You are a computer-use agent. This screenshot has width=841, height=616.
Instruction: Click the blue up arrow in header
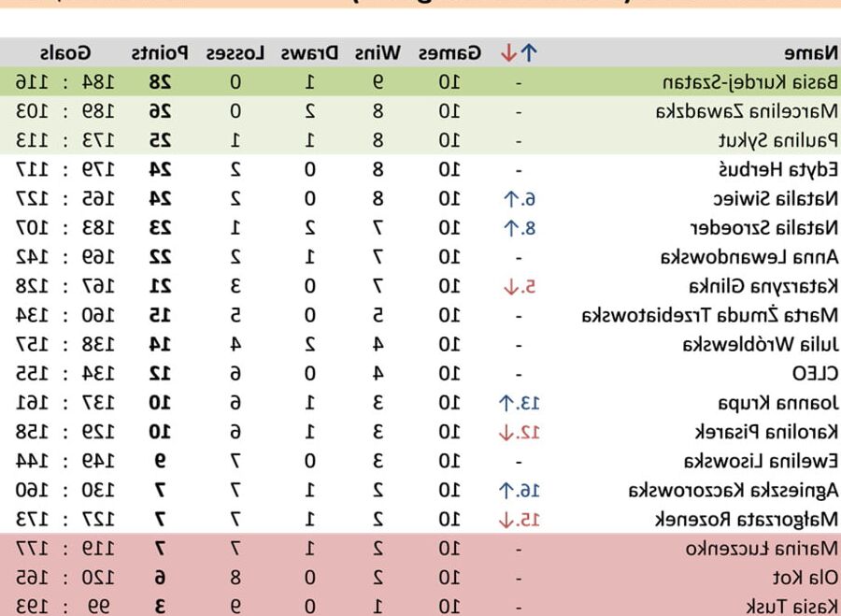click(x=529, y=52)
